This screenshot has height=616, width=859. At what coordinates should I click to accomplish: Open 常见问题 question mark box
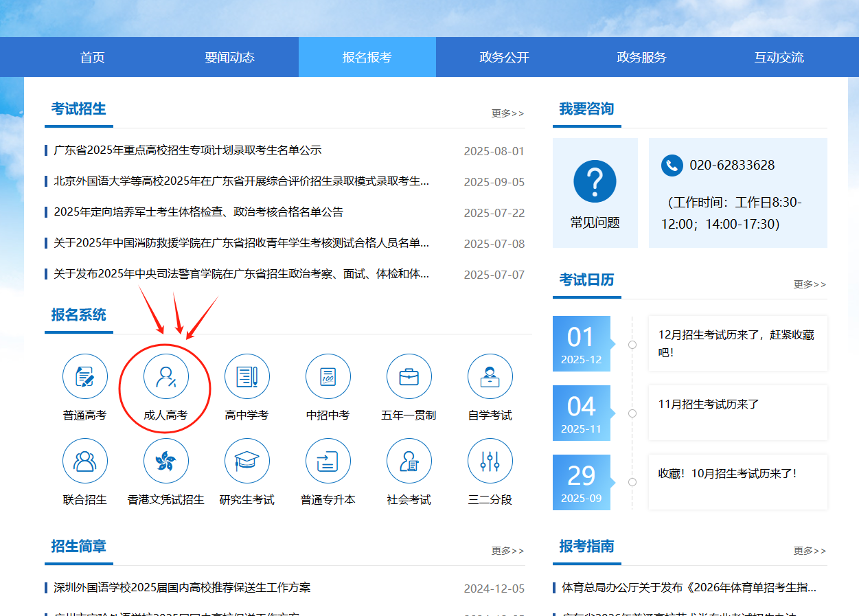tap(595, 193)
